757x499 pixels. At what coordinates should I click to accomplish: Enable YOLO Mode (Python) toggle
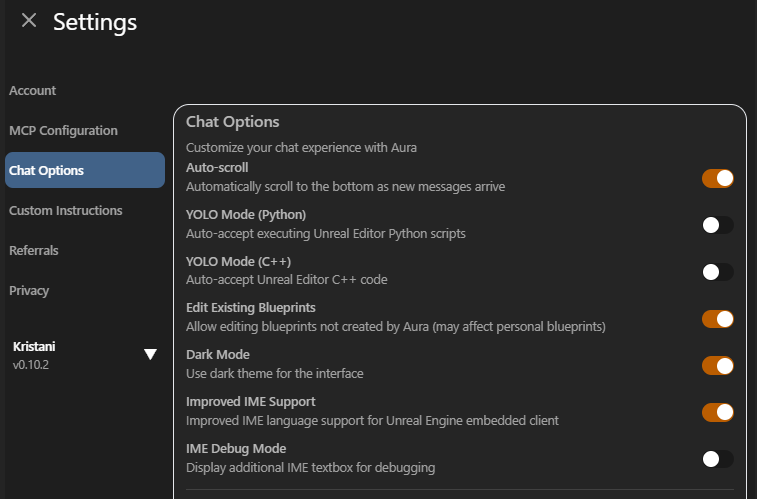718,225
